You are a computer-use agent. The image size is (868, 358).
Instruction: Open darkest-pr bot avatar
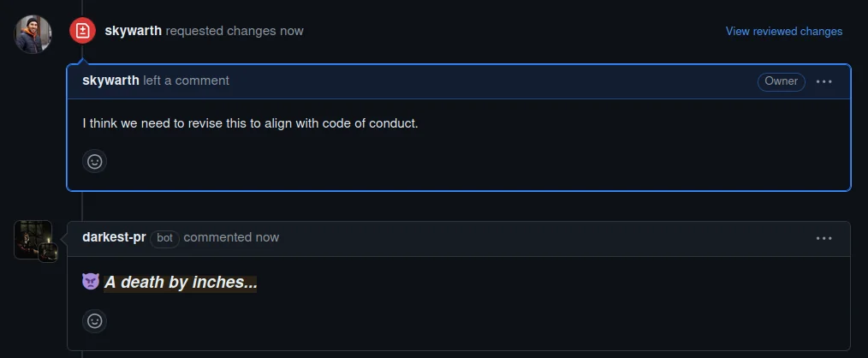[x=33, y=239]
